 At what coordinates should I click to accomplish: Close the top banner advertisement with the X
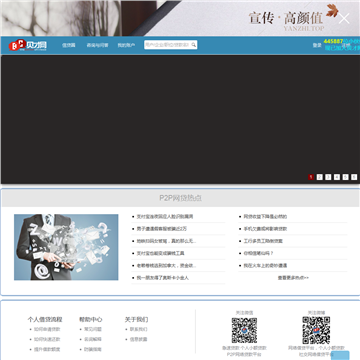[344, 19]
